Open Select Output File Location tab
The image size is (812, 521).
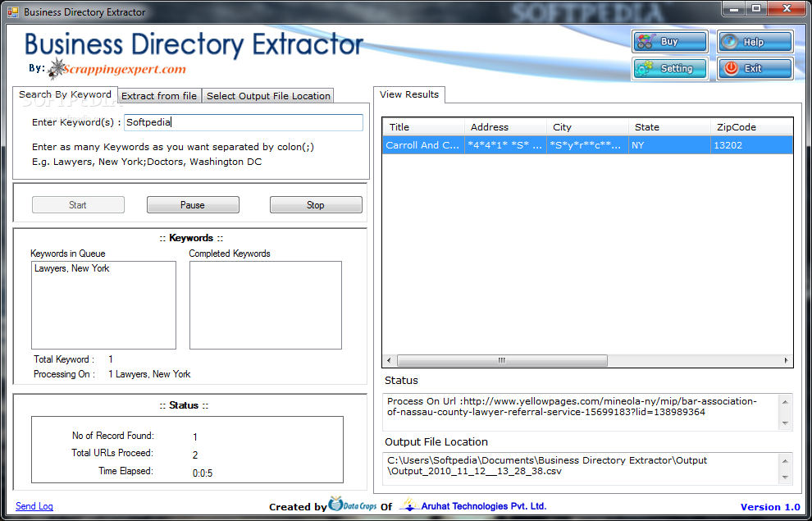point(268,96)
